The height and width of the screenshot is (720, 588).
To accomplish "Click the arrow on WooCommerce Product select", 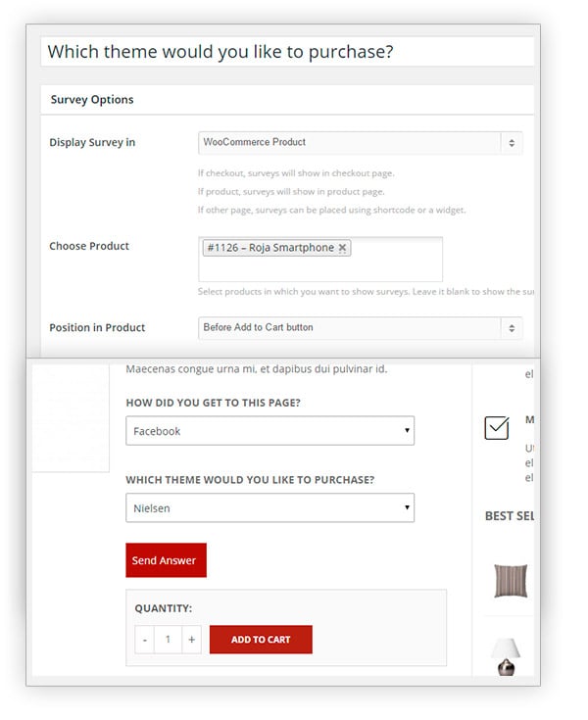I will 512,143.
